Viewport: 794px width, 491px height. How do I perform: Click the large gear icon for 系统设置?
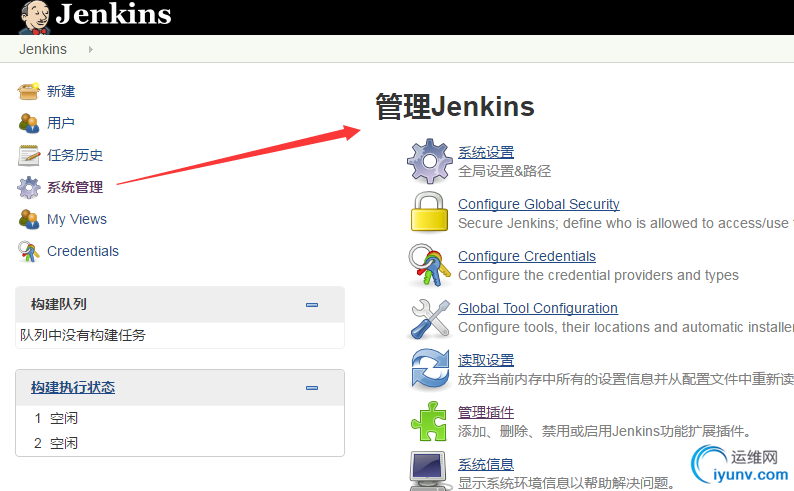pyautogui.click(x=429, y=161)
